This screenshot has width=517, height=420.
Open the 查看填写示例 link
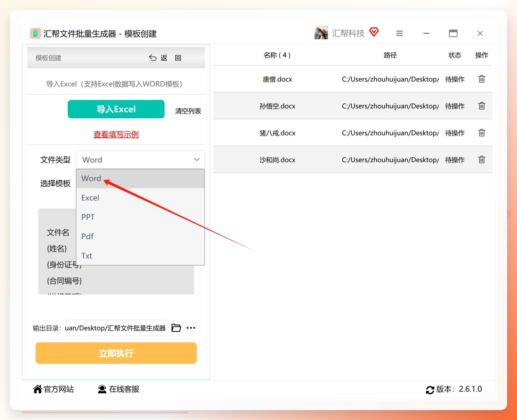(116, 134)
